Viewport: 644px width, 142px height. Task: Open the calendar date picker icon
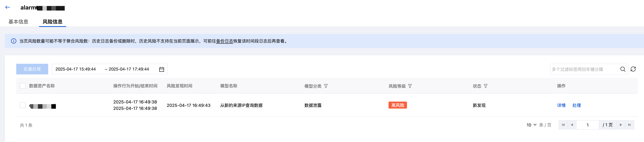(x=161, y=69)
